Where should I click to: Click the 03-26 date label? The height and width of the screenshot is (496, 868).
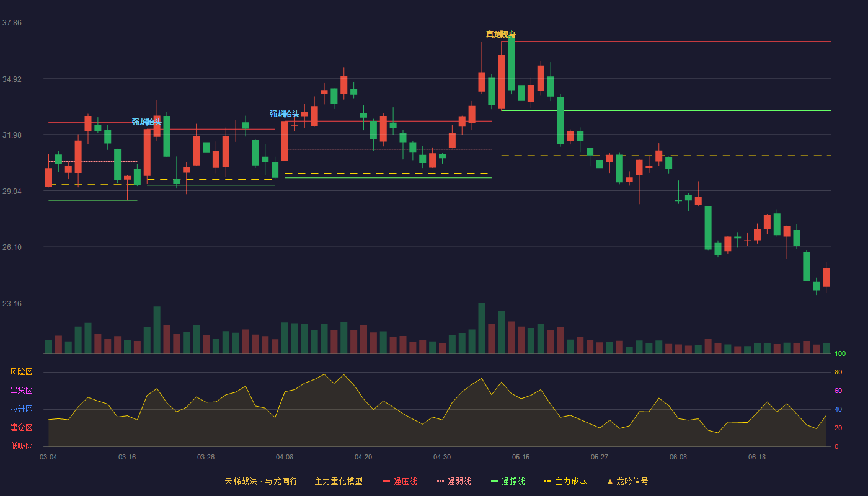206,457
